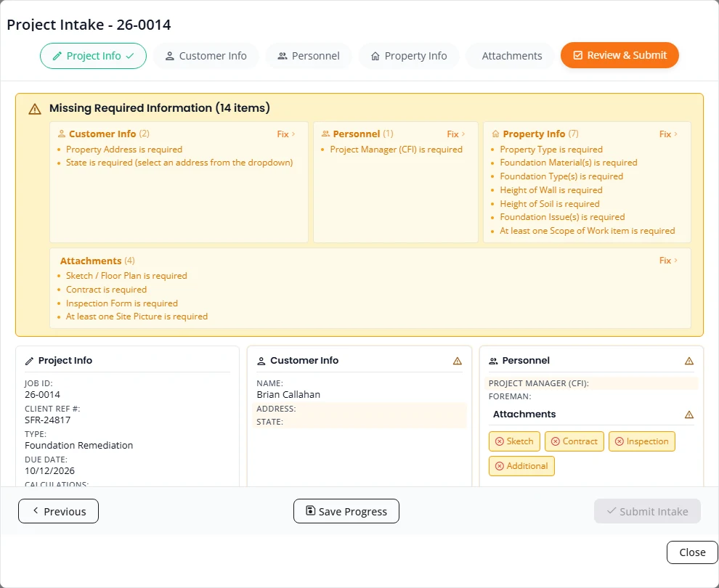This screenshot has width=719, height=588.
Task: Click the highlighted Project Manager (CFI) field
Action: (x=591, y=383)
